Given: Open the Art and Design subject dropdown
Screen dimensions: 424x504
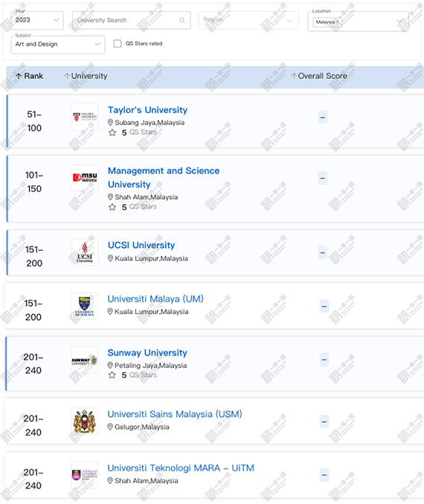Looking at the screenshot, I should [x=58, y=45].
